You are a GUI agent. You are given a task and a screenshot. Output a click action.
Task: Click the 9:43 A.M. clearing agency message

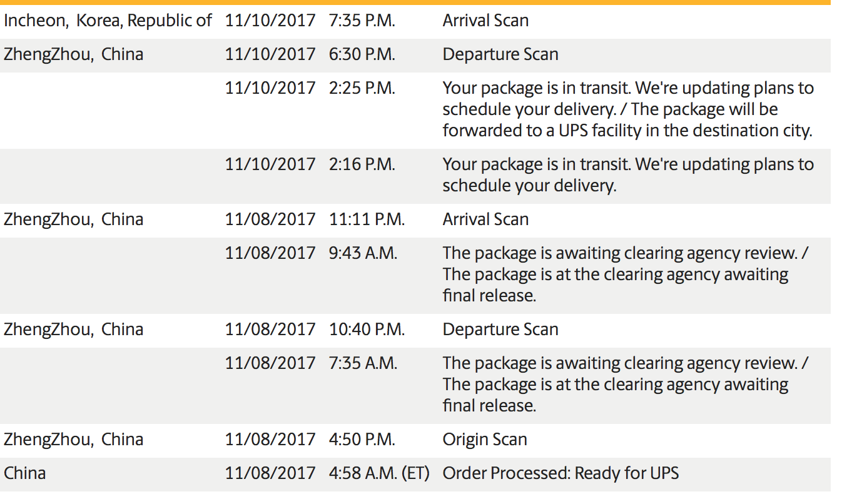[626, 275]
